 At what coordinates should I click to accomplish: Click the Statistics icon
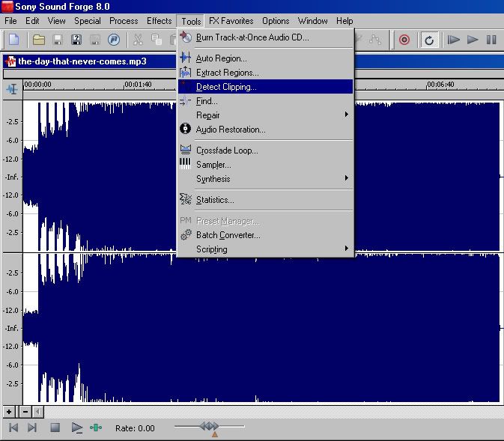pos(186,199)
